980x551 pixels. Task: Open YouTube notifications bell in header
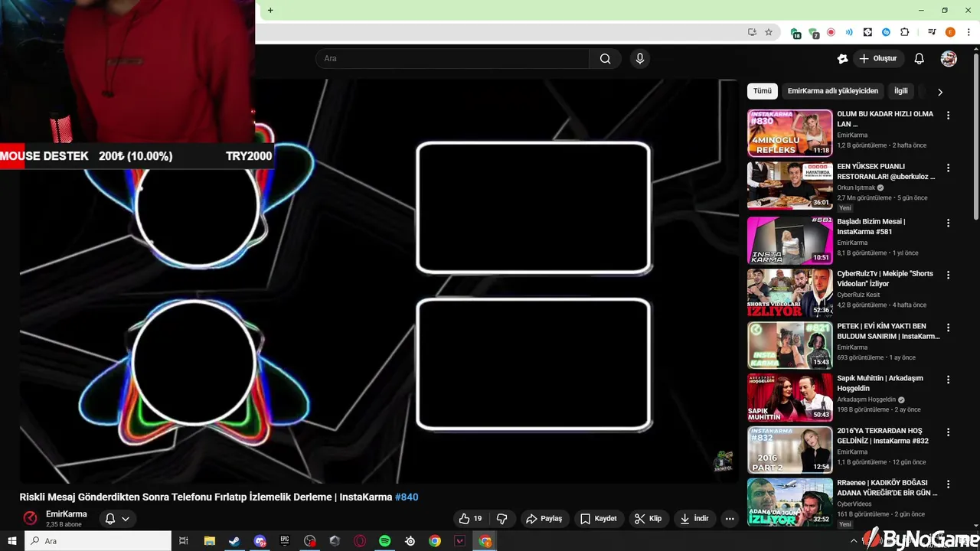[920, 59]
